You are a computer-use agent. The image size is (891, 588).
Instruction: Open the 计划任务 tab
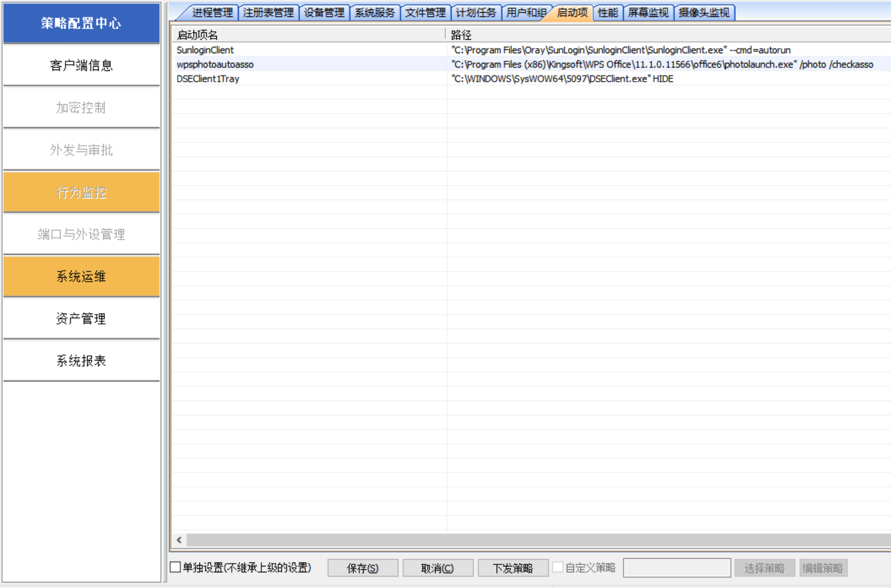(x=476, y=13)
